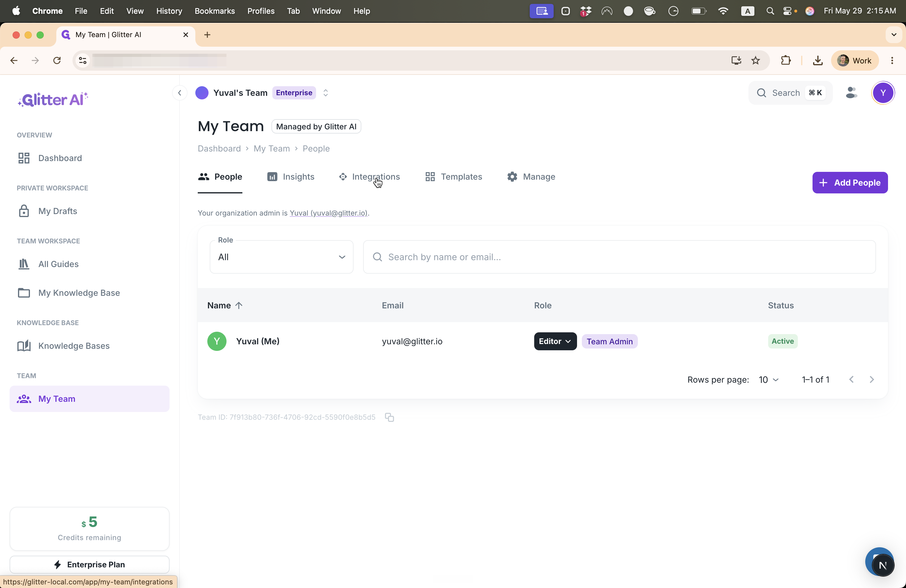Collapse the sidebar with chevron button
The height and width of the screenshot is (588, 906).
(180, 93)
